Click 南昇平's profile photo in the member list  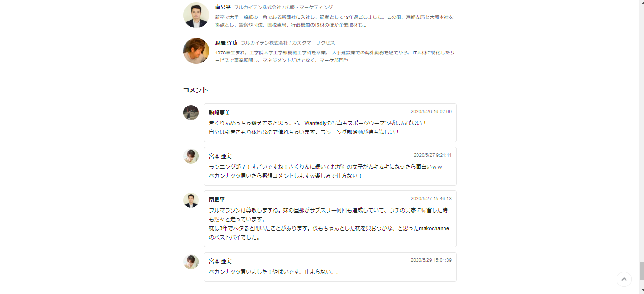(196, 15)
